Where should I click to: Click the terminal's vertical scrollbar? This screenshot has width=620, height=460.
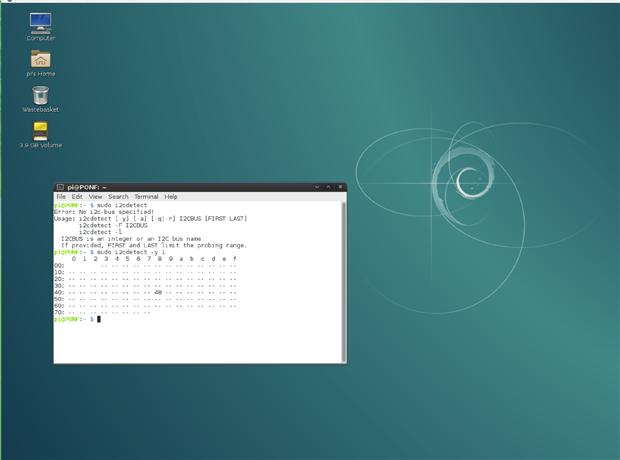pos(343,280)
